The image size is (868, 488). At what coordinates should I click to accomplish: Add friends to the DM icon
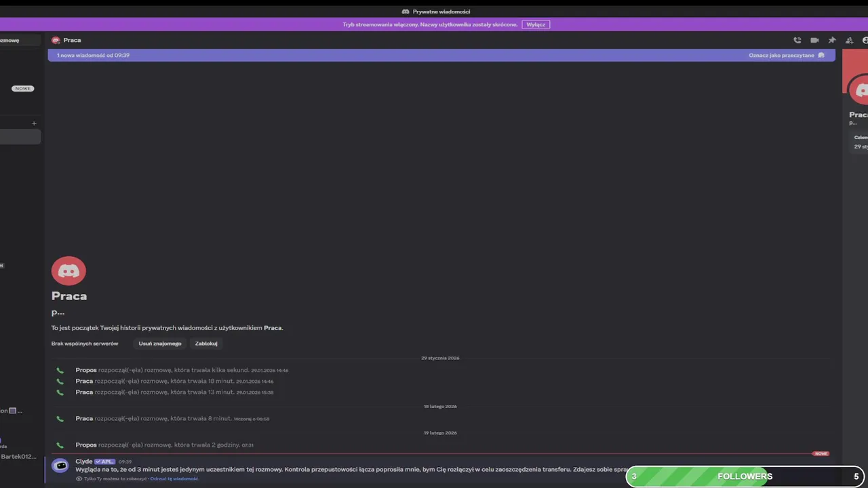(x=849, y=40)
